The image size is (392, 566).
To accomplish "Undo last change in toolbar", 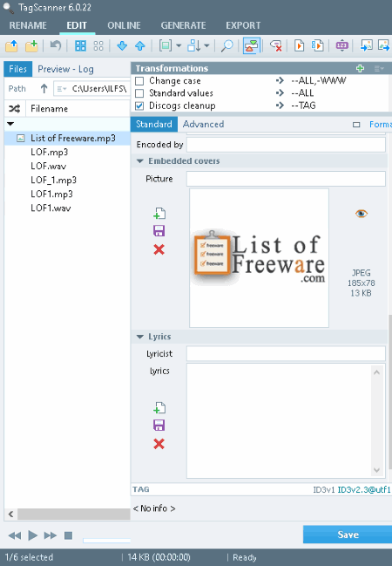I will coord(56,46).
